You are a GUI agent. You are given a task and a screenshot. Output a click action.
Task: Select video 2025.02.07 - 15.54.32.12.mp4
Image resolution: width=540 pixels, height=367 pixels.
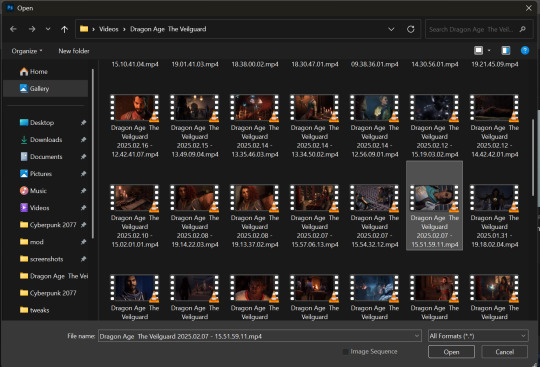point(374,216)
